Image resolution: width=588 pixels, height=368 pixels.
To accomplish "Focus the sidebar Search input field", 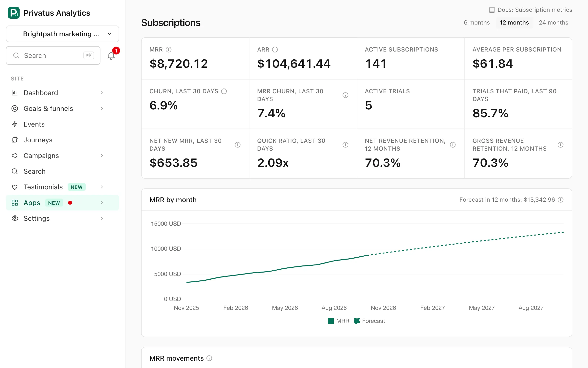I will point(53,55).
